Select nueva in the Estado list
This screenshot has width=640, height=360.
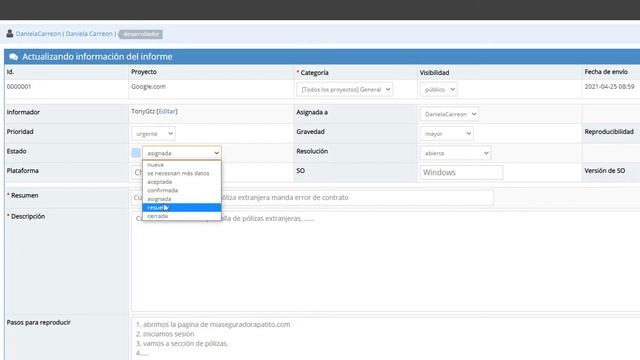click(182, 165)
